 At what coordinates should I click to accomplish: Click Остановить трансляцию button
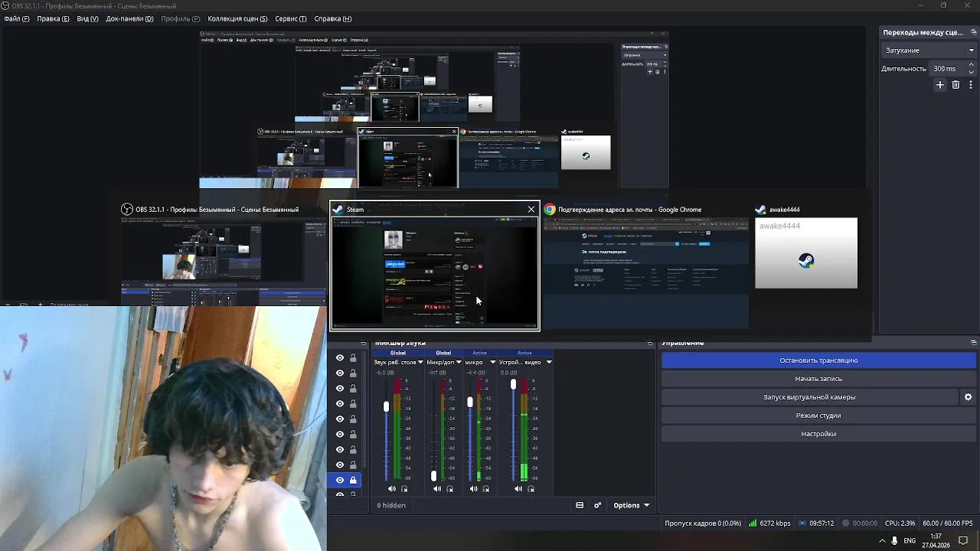pos(818,360)
